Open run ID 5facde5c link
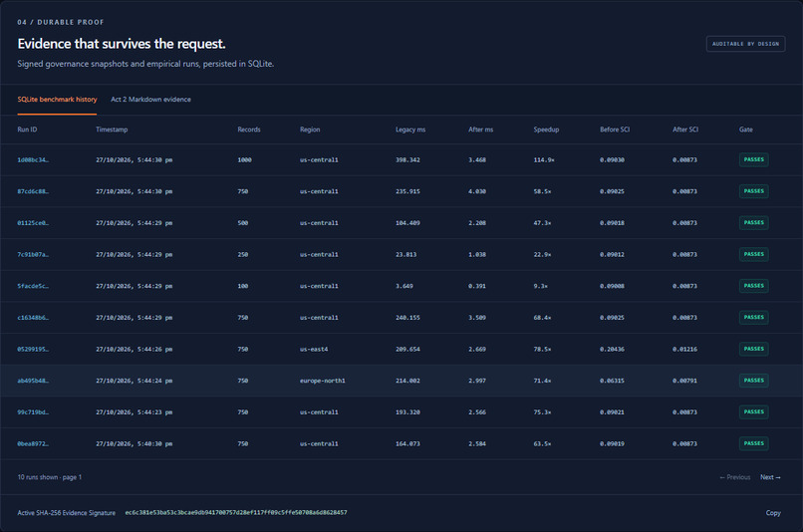This screenshot has height=532, width=803. (x=33, y=286)
